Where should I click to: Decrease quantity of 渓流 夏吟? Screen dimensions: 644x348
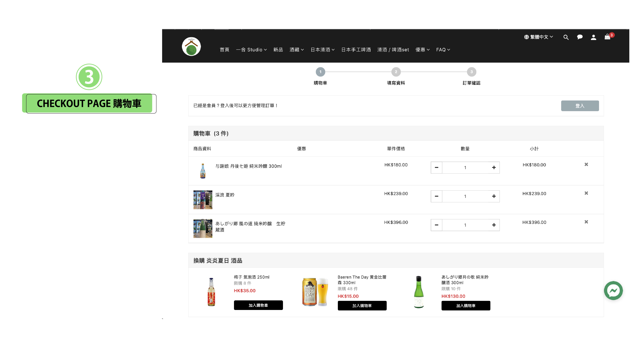[436, 196]
